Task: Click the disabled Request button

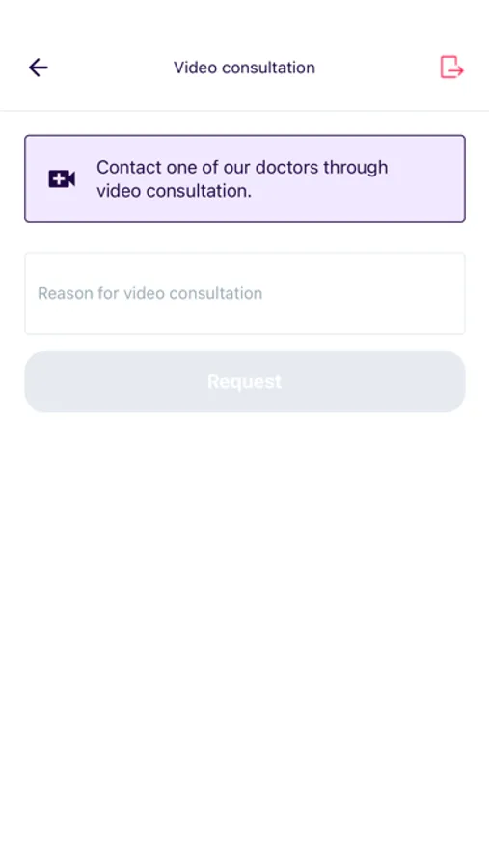Action: pyautogui.click(x=245, y=381)
